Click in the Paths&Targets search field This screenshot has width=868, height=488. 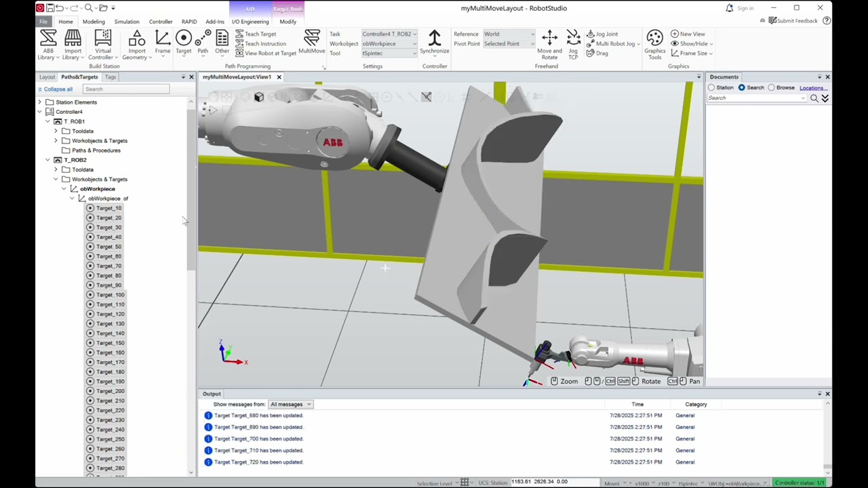pyautogui.click(x=126, y=89)
